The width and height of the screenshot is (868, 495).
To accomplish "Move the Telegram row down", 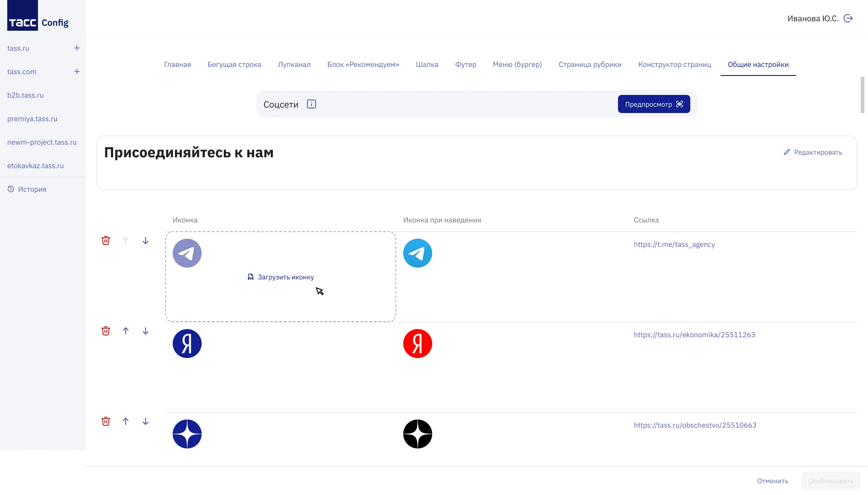I will coord(146,240).
